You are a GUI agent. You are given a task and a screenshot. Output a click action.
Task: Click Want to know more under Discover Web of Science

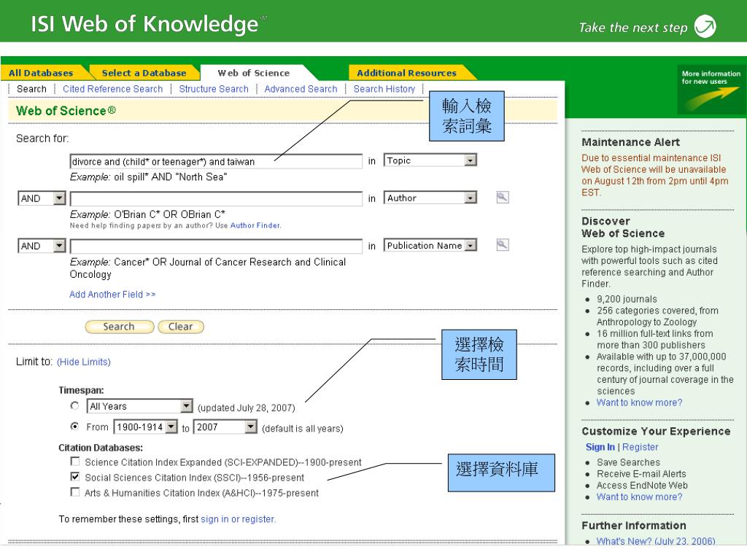[x=639, y=402]
